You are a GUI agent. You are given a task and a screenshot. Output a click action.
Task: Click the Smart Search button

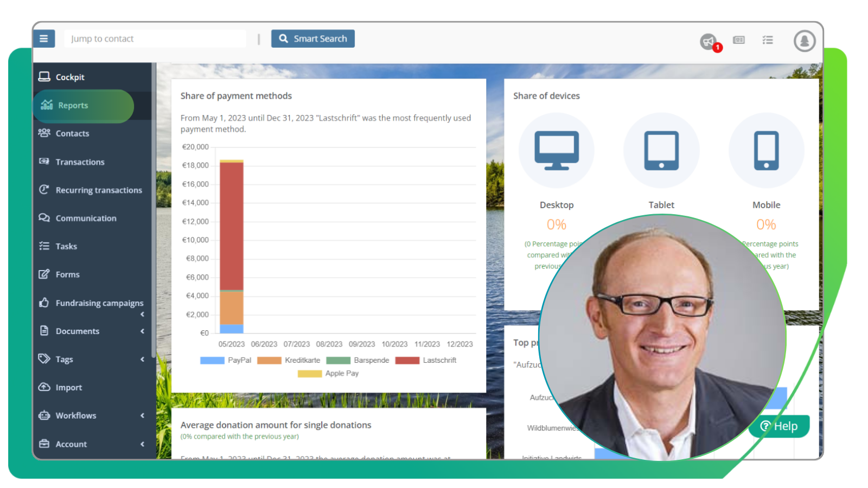pyautogui.click(x=313, y=38)
